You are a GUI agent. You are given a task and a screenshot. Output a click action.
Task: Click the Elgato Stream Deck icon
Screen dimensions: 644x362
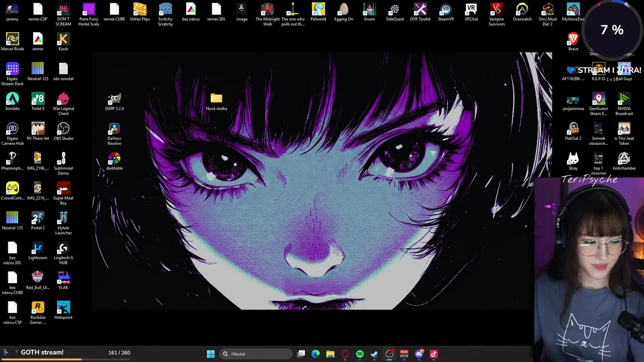(13, 74)
